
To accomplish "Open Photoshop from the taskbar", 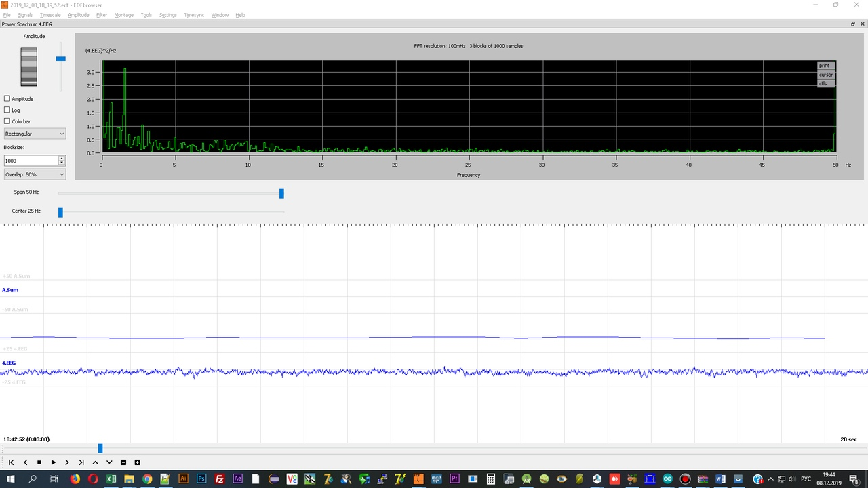I will [201, 479].
